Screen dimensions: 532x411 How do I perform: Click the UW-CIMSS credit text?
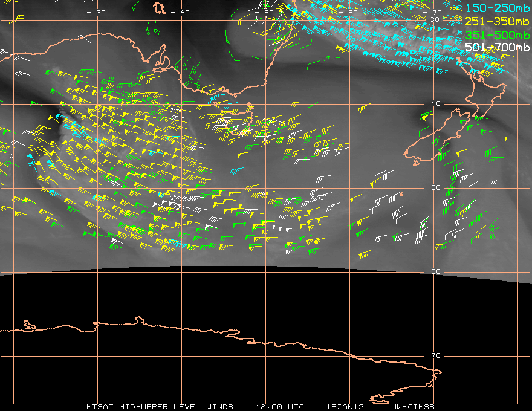[x=412, y=407]
